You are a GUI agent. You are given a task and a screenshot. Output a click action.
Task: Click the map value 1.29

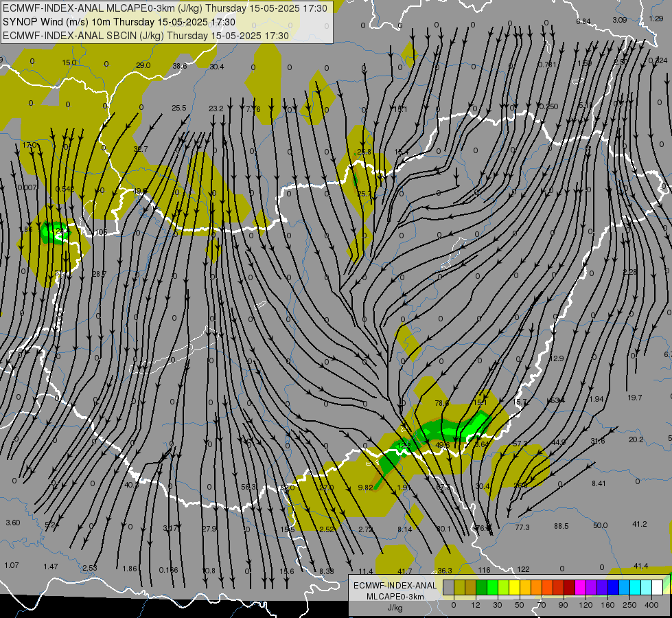[656, 19]
